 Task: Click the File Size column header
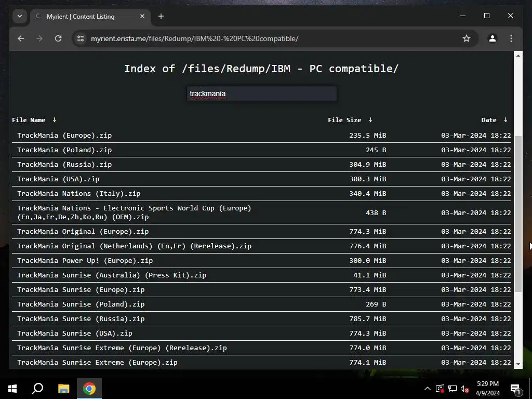click(344, 120)
